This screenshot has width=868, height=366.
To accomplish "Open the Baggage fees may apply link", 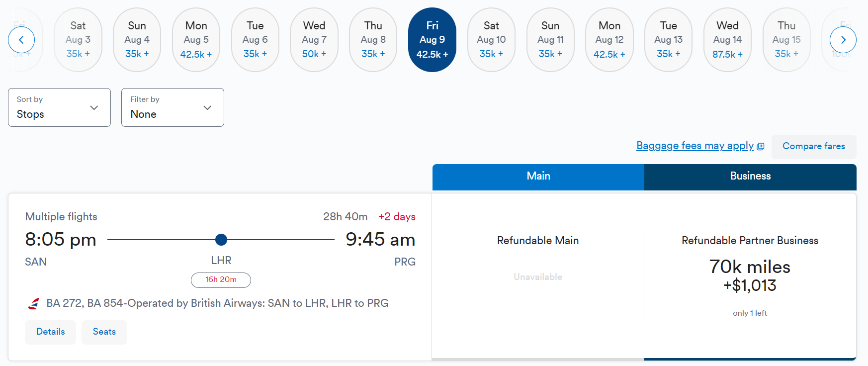I will point(694,146).
